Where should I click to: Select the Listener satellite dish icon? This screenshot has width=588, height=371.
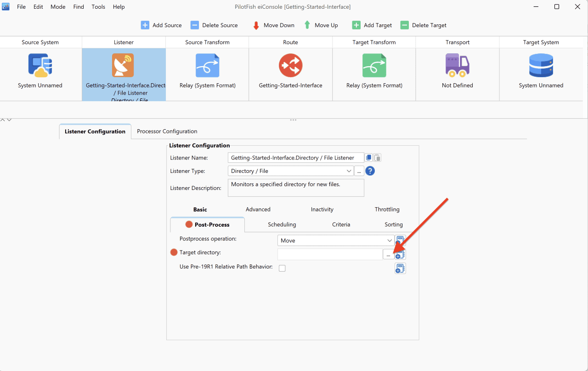click(x=123, y=65)
